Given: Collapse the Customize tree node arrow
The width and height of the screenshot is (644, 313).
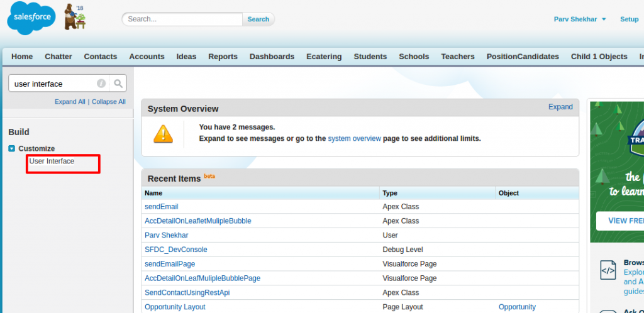Looking at the screenshot, I should pos(11,148).
